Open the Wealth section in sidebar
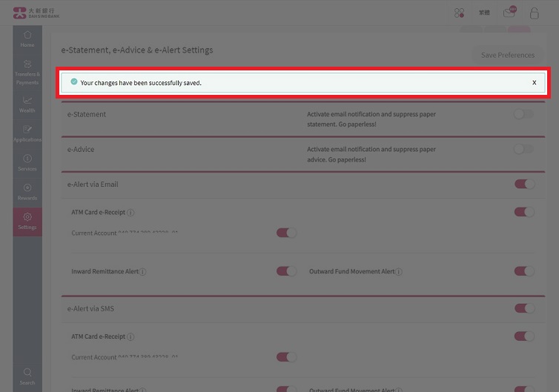559x392 pixels. click(x=27, y=104)
